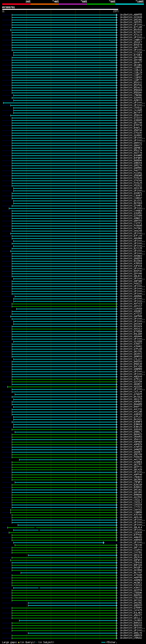Select hit label UniRef100_Q4P5H9

[131, 316]
